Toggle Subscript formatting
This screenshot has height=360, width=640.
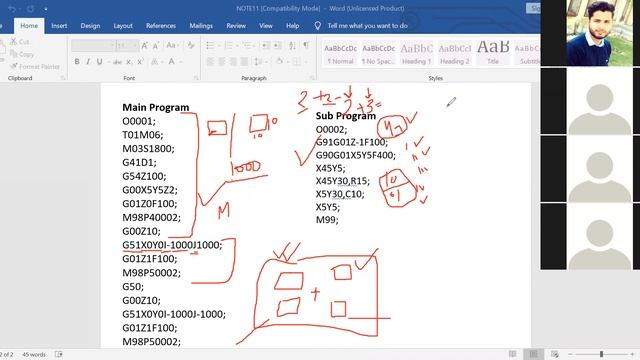point(129,62)
